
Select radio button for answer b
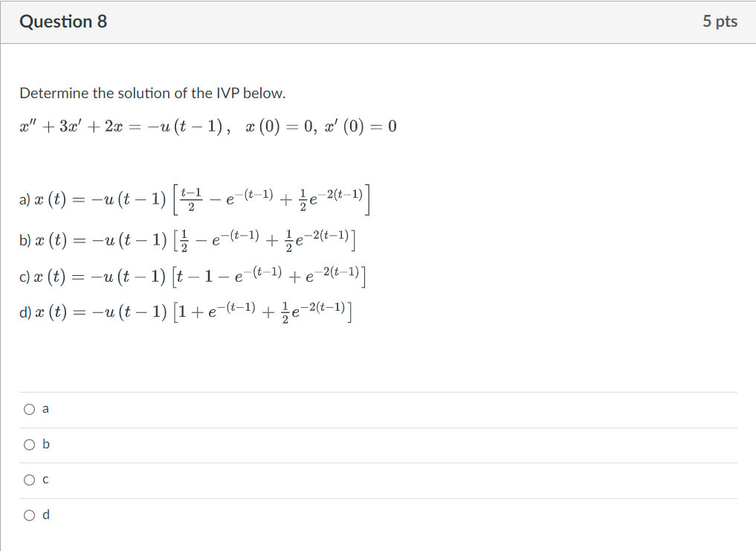click(x=28, y=444)
